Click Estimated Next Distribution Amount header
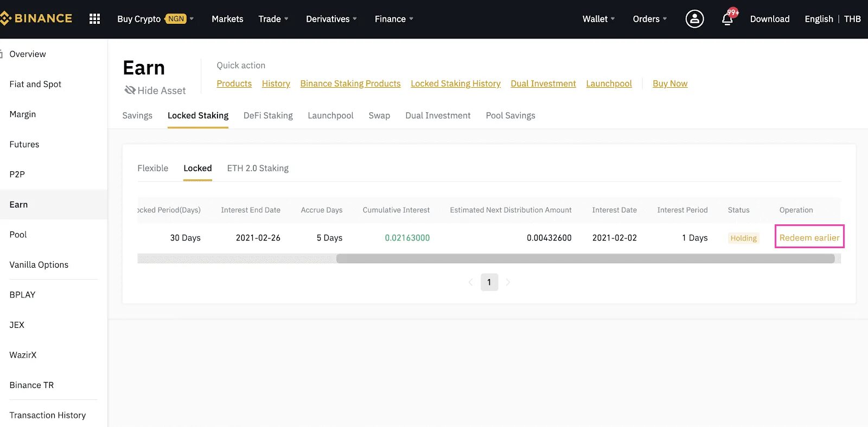This screenshot has height=427, width=868. [510, 210]
